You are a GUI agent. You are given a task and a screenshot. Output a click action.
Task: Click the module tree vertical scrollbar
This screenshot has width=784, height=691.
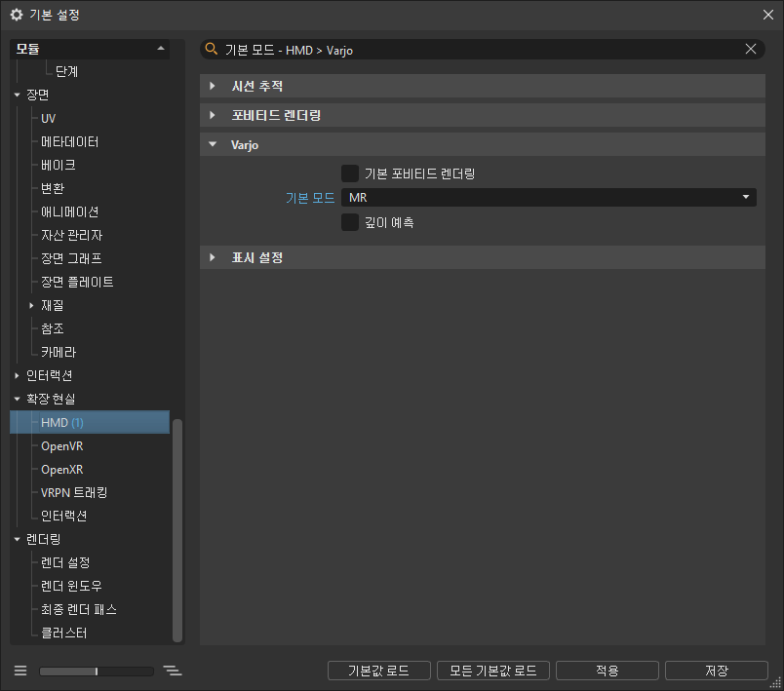(177, 529)
